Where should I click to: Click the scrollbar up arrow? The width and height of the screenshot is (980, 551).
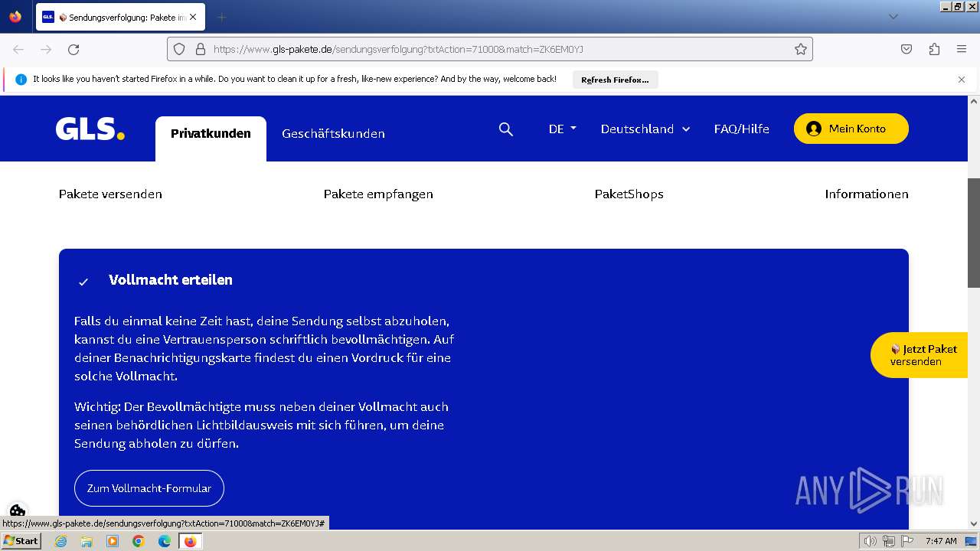(974, 101)
